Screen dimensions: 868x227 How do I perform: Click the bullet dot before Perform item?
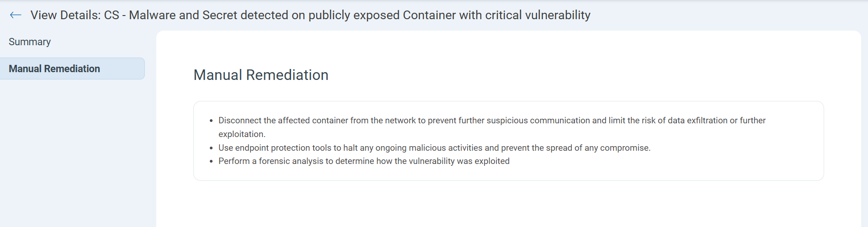click(211, 161)
